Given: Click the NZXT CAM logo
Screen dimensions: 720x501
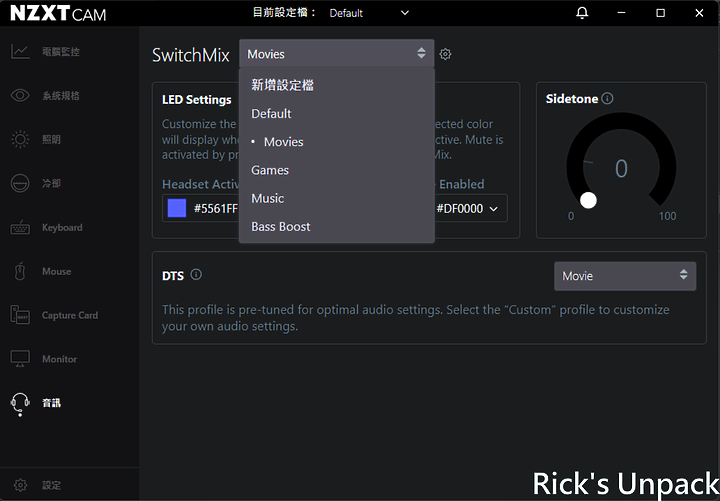Looking at the screenshot, I should (58, 13).
